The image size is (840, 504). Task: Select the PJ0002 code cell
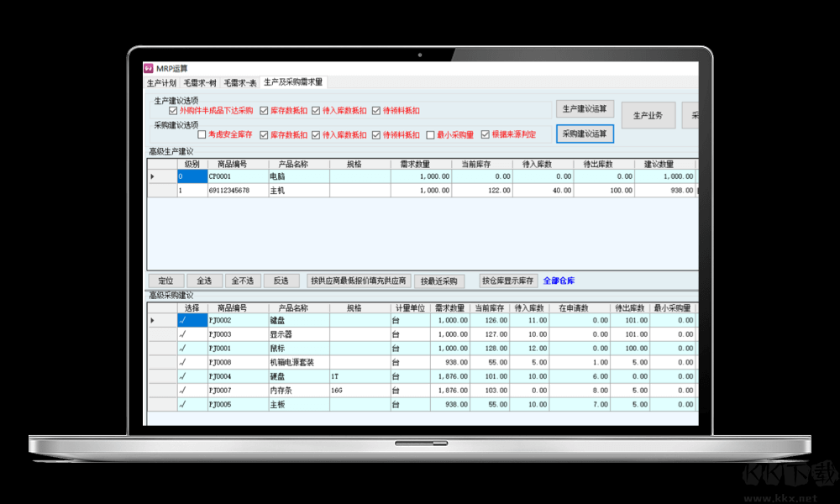tap(238, 320)
